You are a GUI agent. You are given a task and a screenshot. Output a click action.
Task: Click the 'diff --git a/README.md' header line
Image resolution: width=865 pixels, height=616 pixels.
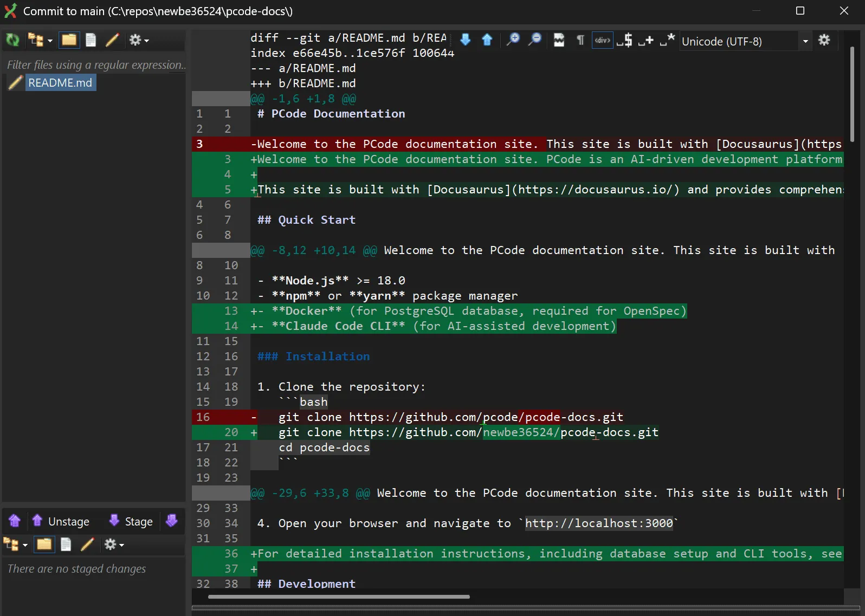pos(348,38)
